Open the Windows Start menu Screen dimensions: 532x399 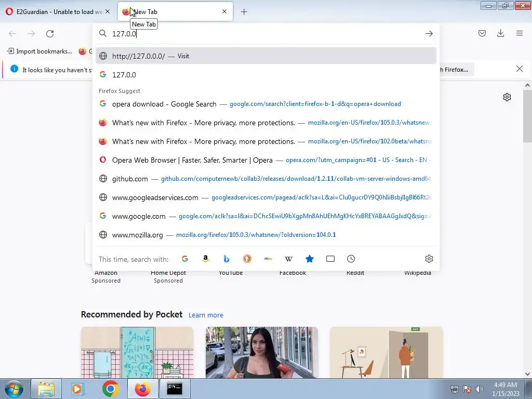pos(13,389)
